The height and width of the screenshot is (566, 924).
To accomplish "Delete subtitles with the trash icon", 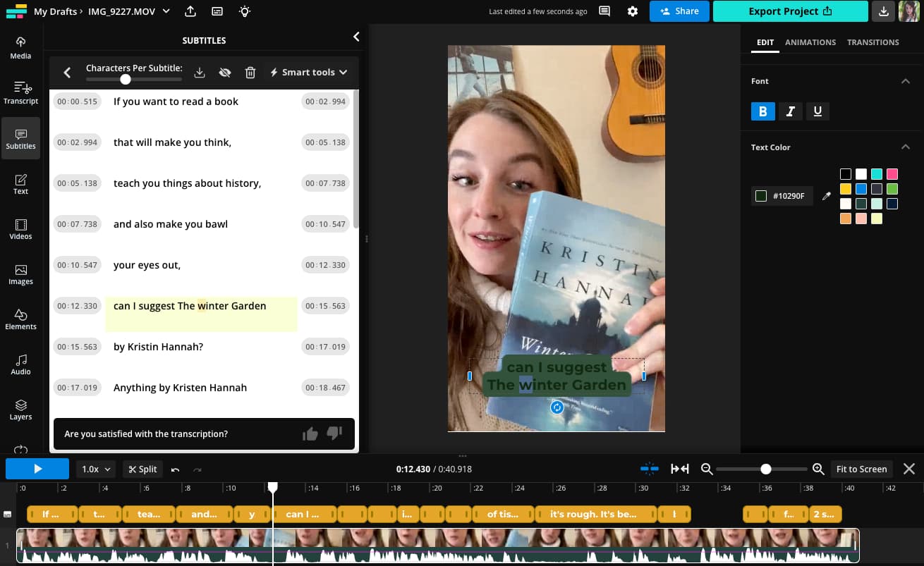I will coord(250,72).
